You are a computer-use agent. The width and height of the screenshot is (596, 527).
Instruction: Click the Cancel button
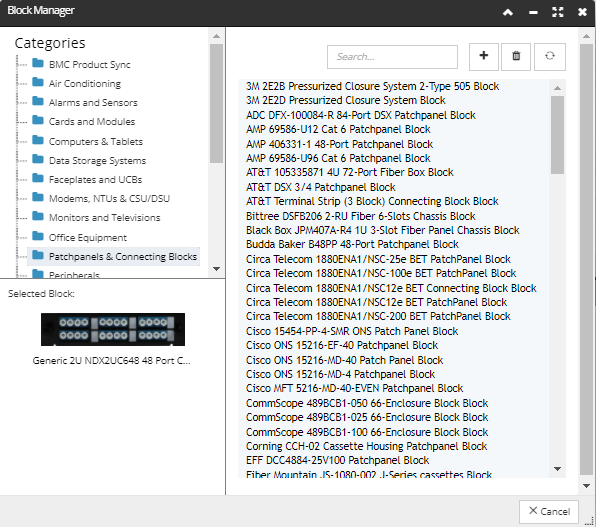[x=549, y=511]
